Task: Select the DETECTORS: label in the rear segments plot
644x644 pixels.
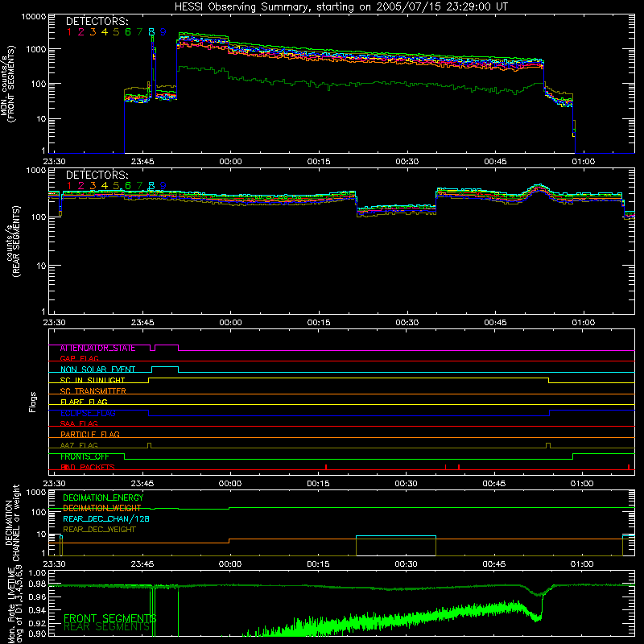Action: tap(97, 175)
